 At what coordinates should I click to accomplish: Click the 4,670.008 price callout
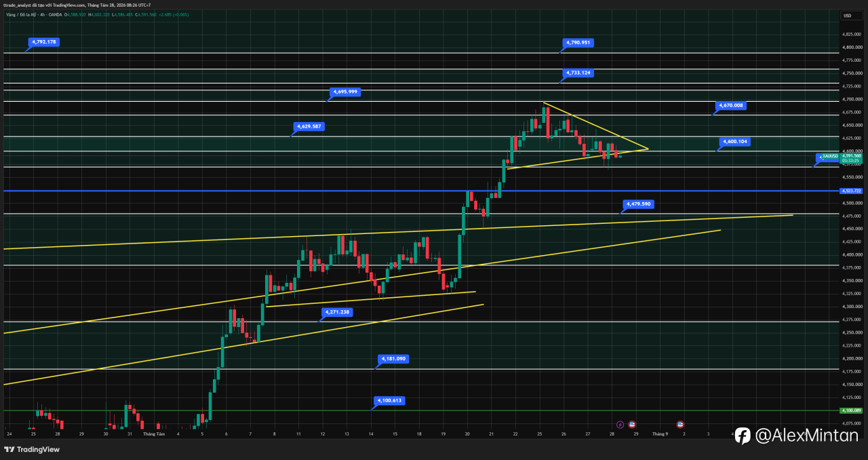731,105
